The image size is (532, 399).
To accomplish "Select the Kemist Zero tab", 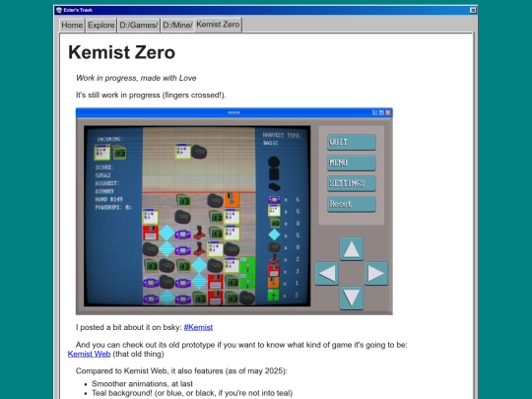I will tap(218, 25).
